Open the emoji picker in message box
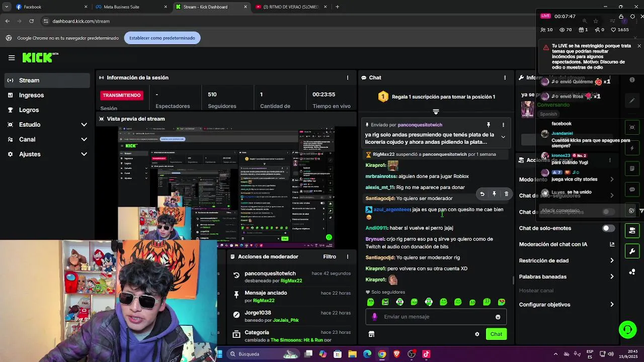The height and width of the screenshot is (362, 644). (498, 317)
